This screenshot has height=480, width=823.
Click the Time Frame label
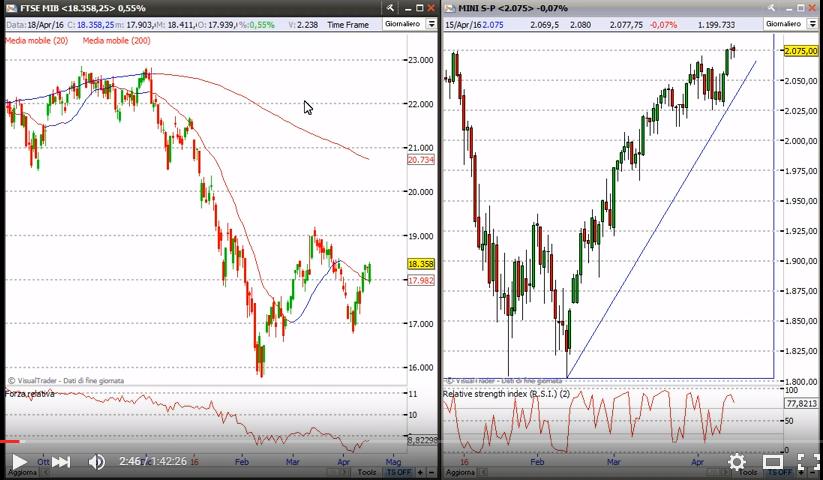[x=348, y=25]
